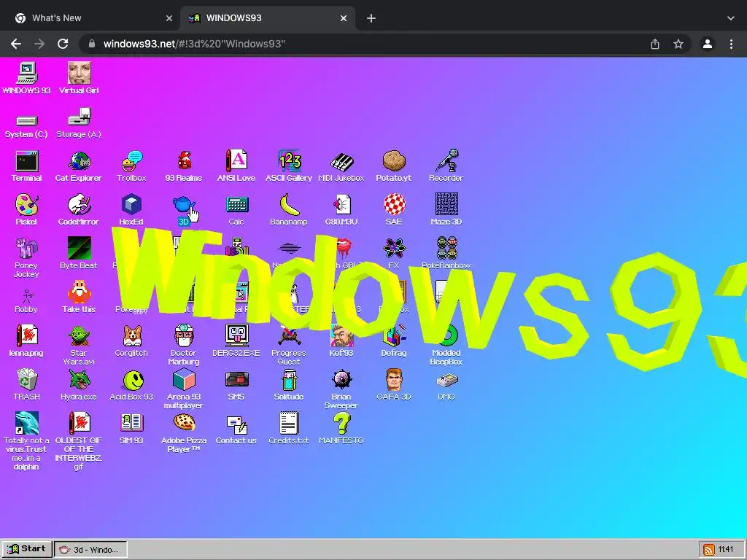This screenshot has width=747, height=560.
Task: Open the MANIFESTO question mark icon
Action: coord(341,423)
